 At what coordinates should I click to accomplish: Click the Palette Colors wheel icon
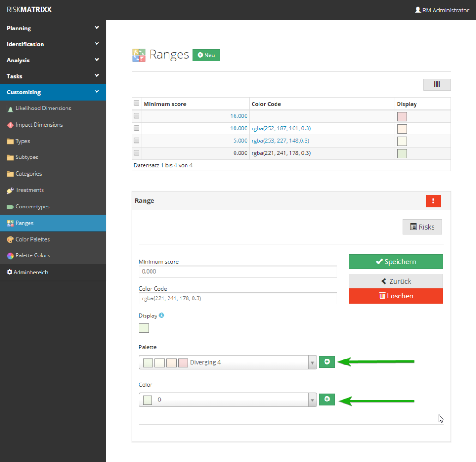[x=10, y=256]
